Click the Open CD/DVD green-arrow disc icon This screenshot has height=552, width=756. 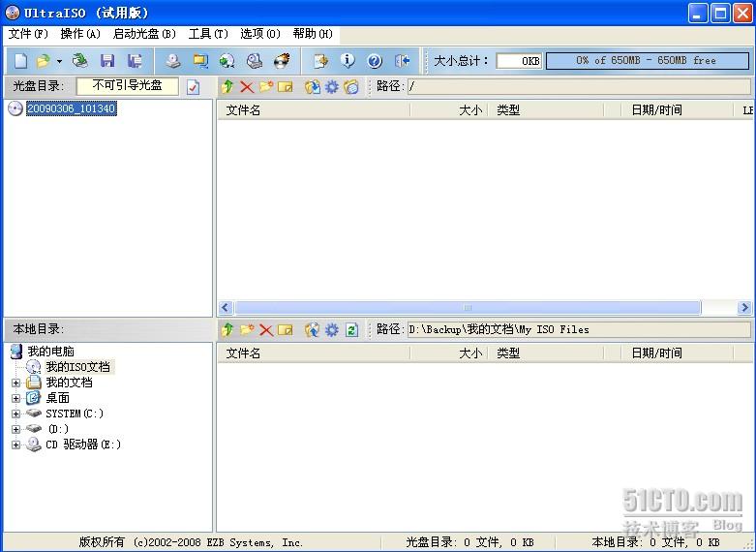click(x=80, y=61)
